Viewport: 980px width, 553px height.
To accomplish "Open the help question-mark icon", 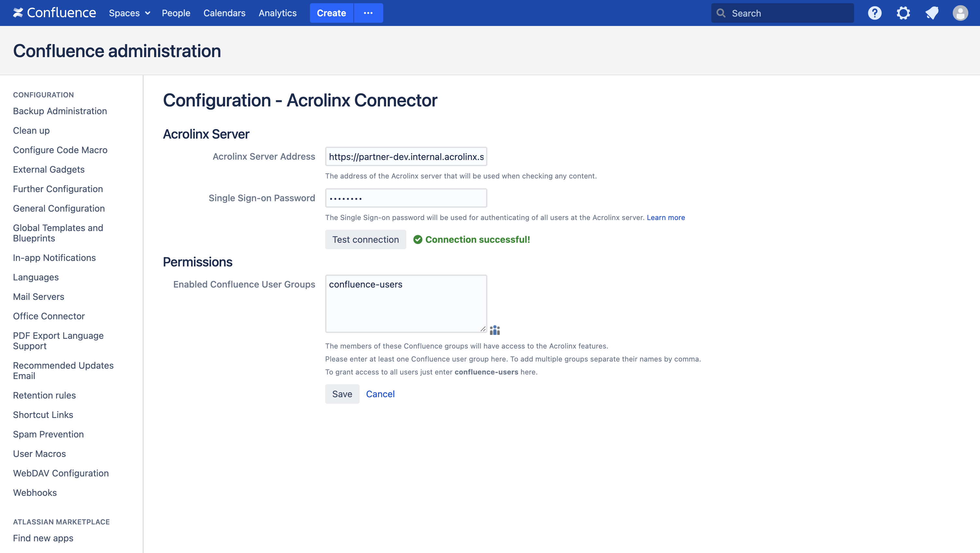I will [x=875, y=13].
